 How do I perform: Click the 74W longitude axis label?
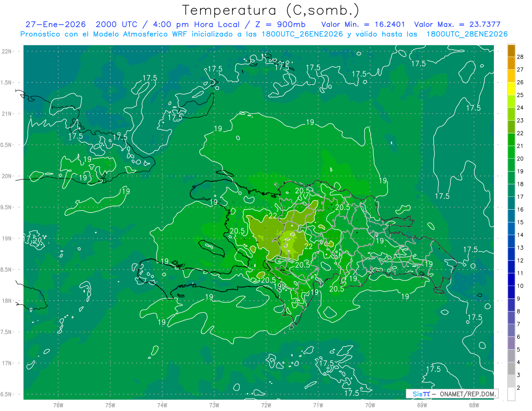[162, 405]
